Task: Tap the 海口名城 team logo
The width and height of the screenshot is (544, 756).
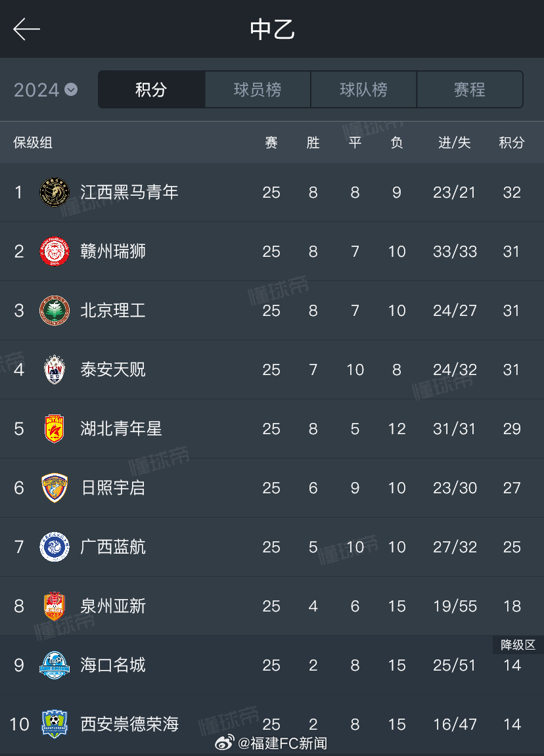Action: (x=55, y=665)
